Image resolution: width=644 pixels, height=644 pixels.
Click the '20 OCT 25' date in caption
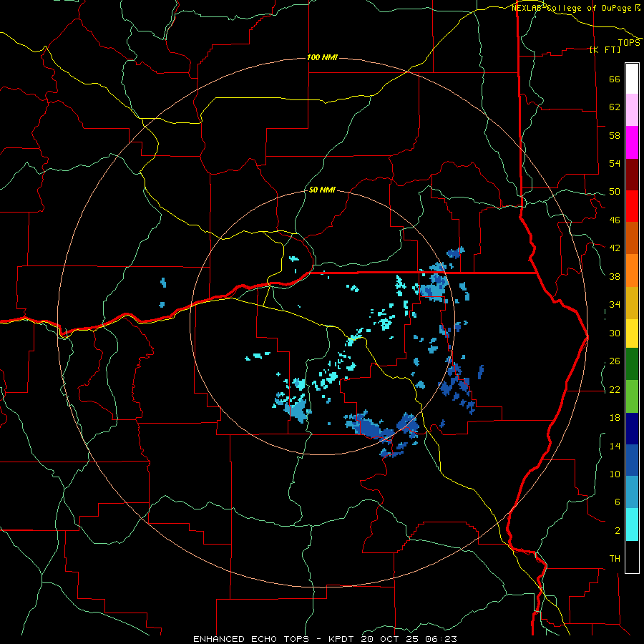390,639
